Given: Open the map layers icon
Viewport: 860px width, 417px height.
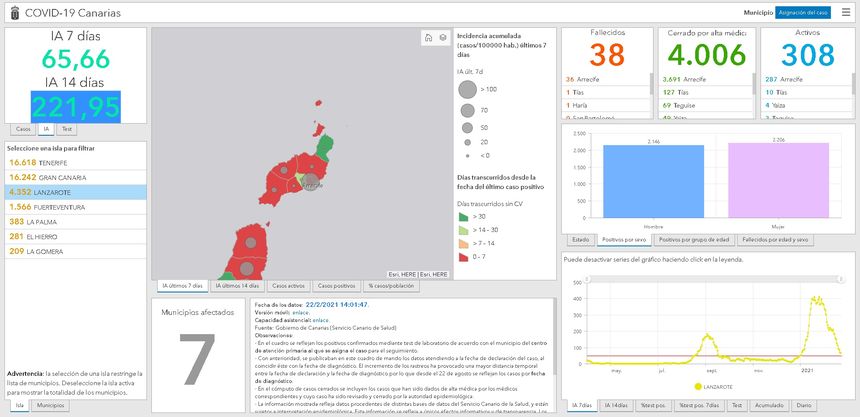Looking at the screenshot, I should 443,38.
